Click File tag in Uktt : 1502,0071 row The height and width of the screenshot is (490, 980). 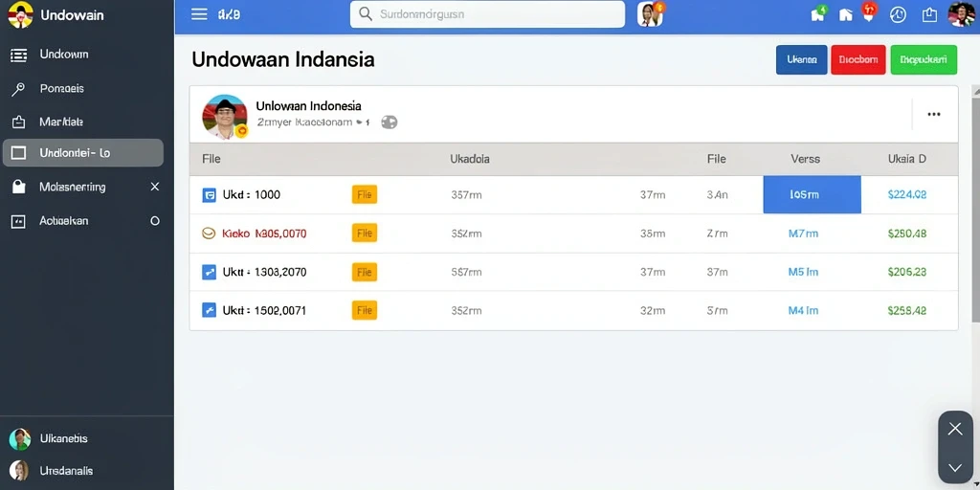click(x=365, y=310)
